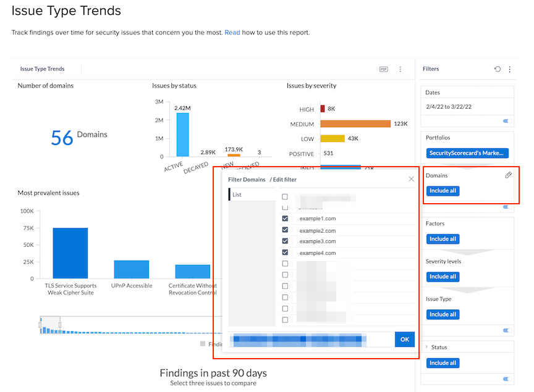Disable the toggle switch under the Dates filter
534x392 pixels.
[507, 122]
